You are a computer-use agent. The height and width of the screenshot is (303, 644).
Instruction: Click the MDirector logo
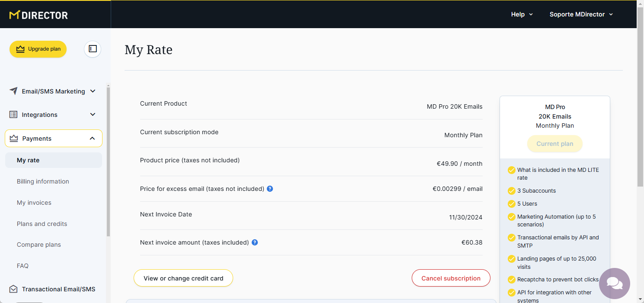38,15
